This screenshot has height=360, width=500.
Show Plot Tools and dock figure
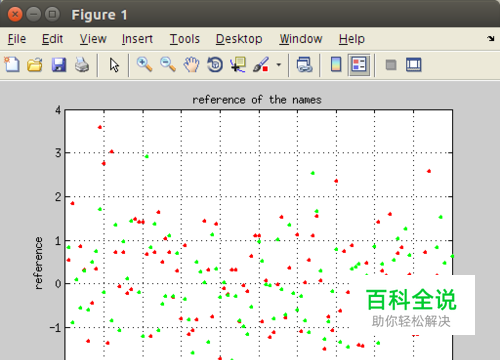click(x=414, y=65)
